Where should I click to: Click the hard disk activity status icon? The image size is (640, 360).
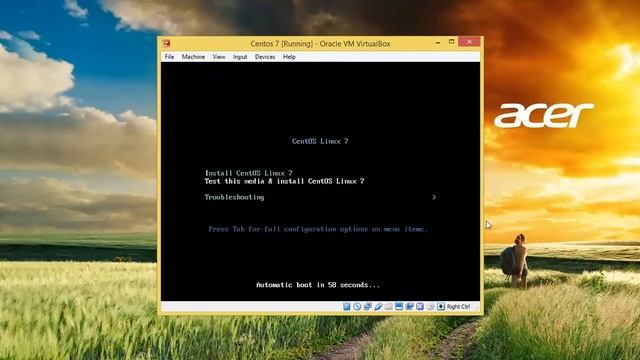pos(347,306)
